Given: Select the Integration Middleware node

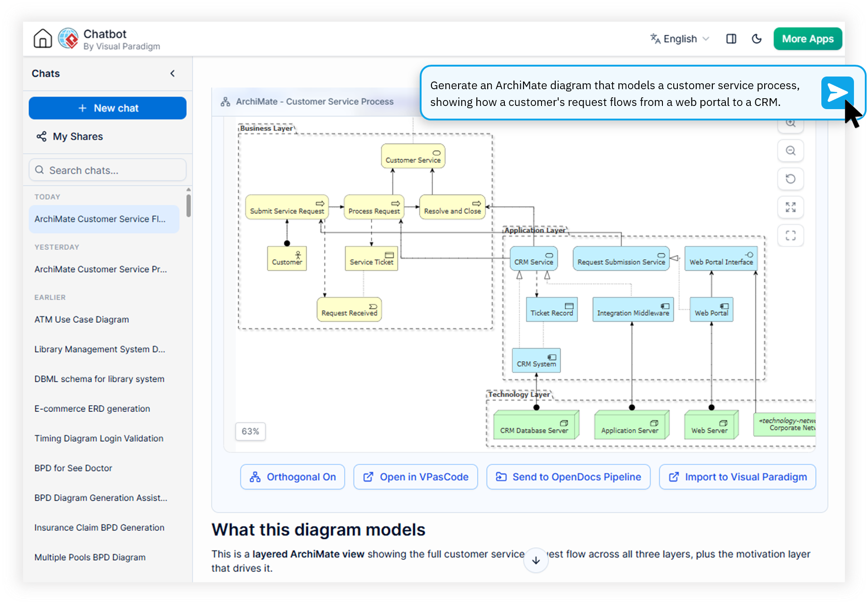Looking at the screenshot, I should (x=633, y=310).
